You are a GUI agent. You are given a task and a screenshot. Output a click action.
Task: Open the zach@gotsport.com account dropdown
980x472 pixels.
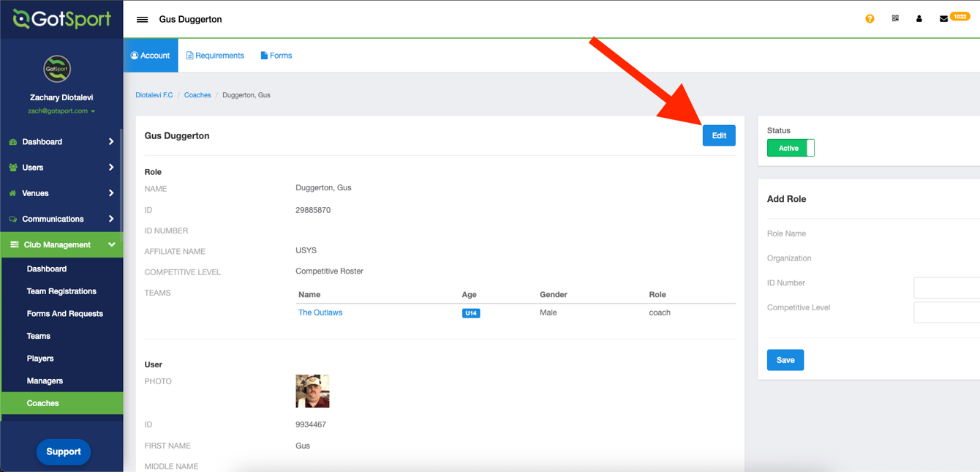[61, 111]
